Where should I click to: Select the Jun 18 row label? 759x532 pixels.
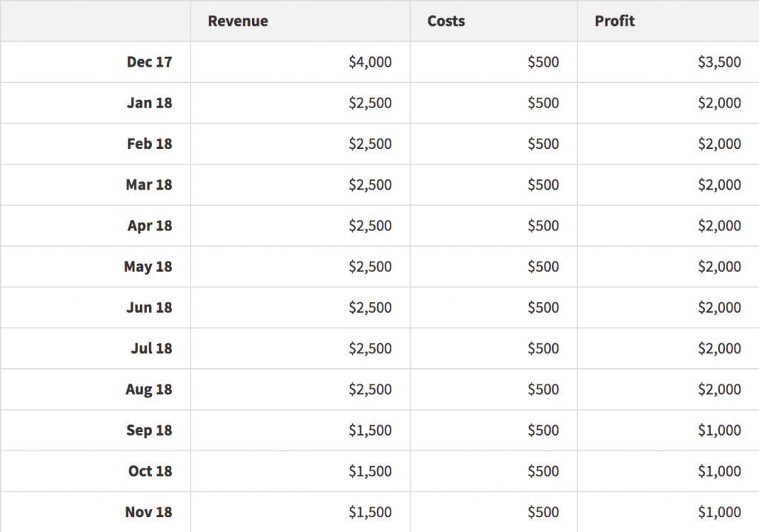click(149, 307)
